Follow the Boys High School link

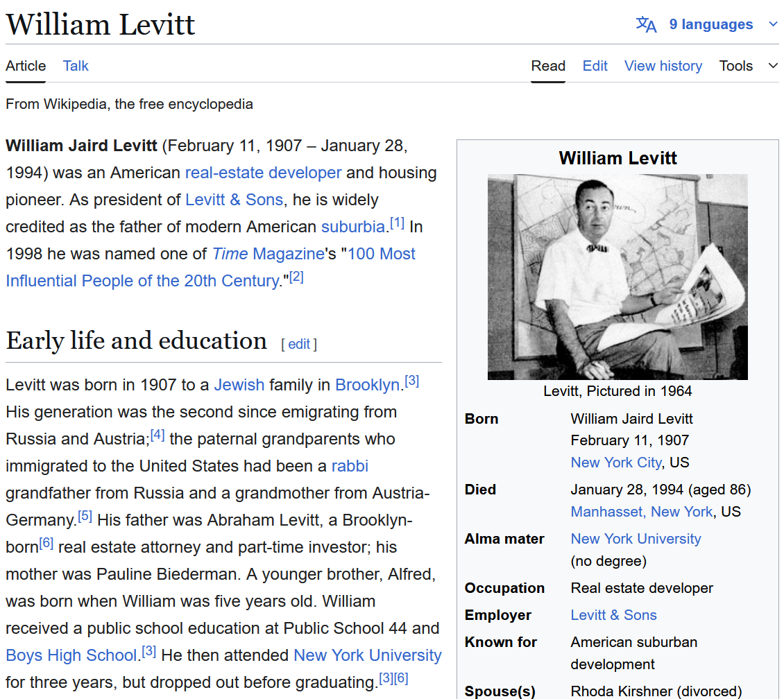(71, 655)
